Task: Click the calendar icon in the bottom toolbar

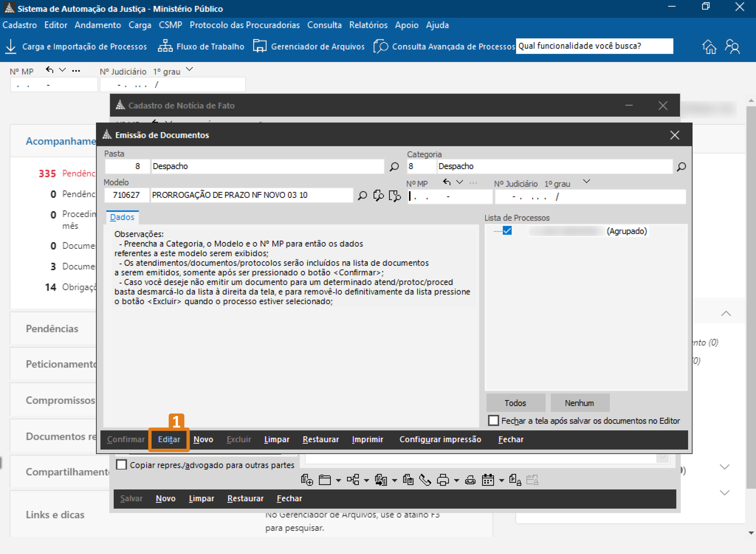Action: pos(488,480)
